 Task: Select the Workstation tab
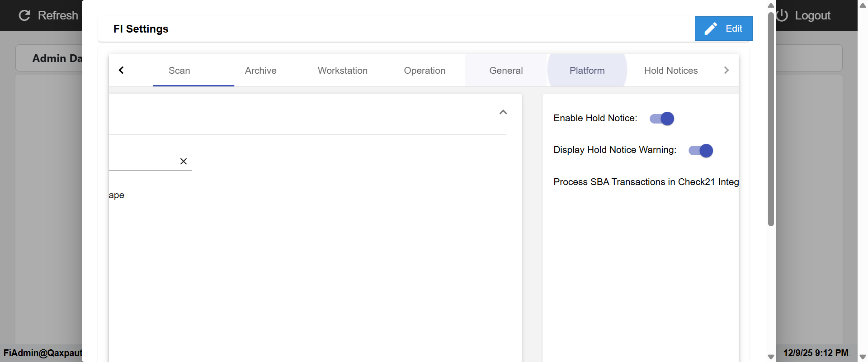343,71
